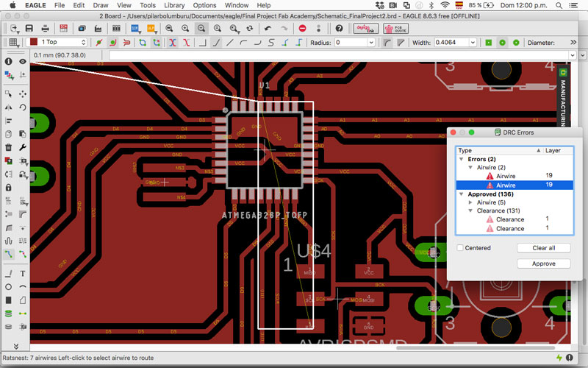Image resolution: width=588 pixels, height=368 pixels.
Task: Run a ULP with the orange ULP icon
Action: pos(151,29)
